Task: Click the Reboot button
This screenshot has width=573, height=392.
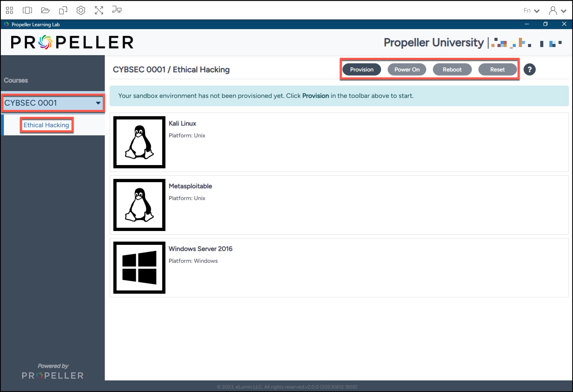Action: click(452, 70)
